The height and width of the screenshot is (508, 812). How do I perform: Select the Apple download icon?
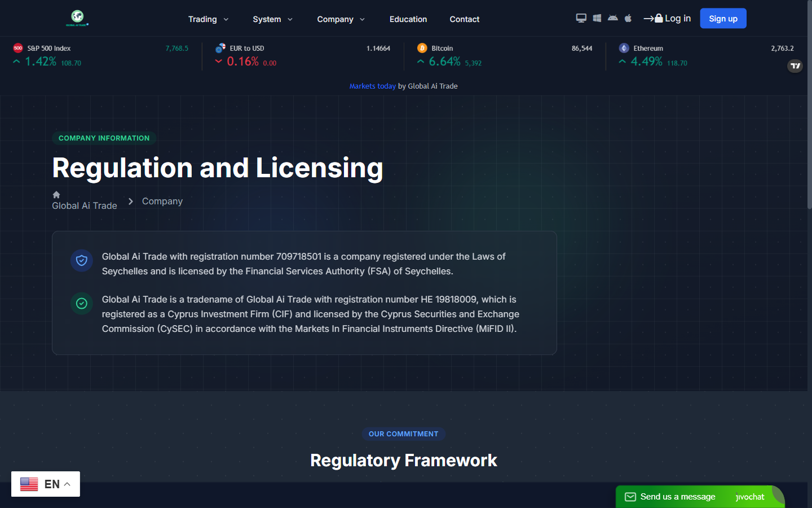coord(628,18)
